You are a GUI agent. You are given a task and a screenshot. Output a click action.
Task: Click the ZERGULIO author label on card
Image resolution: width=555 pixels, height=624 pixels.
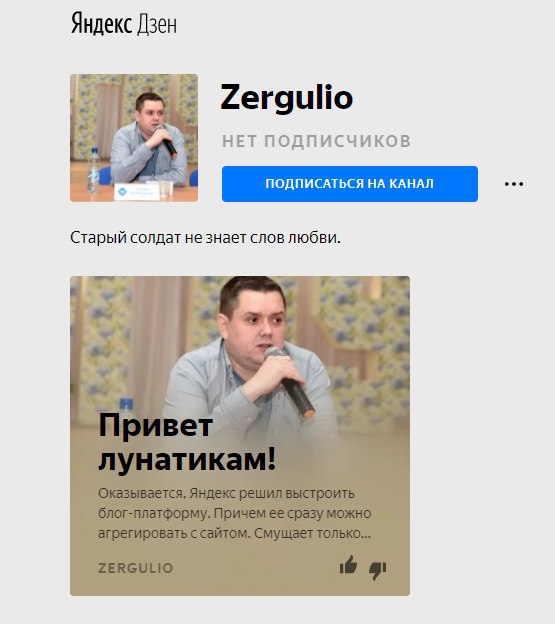click(x=136, y=568)
